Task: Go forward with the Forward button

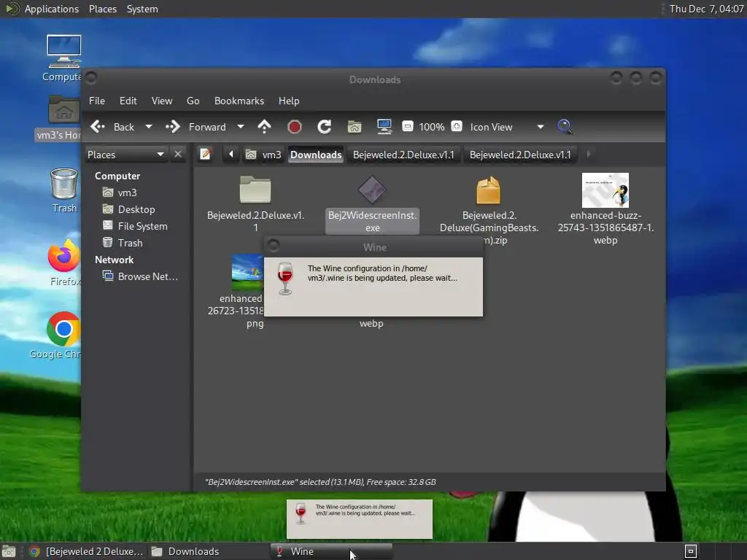Action: (x=196, y=127)
